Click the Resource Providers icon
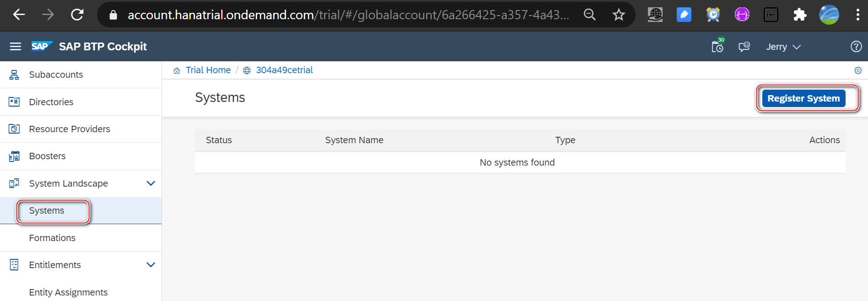The width and height of the screenshot is (868, 301). click(14, 129)
